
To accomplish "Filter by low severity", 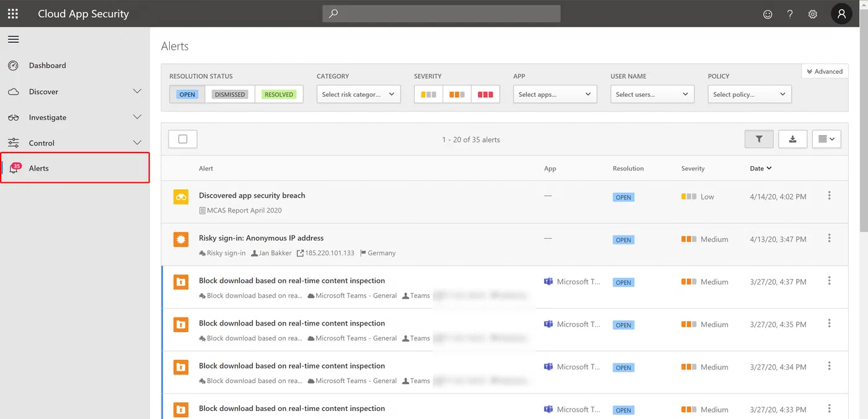I will click(428, 94).
